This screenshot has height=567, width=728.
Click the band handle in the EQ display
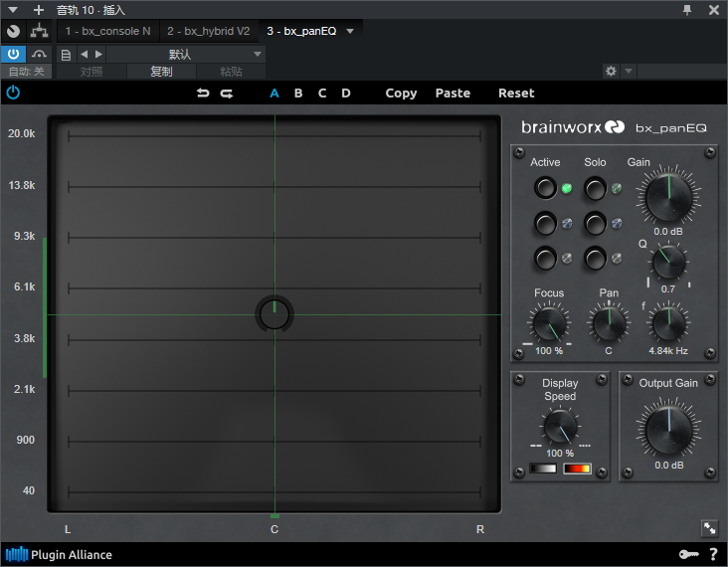pos(274,314)
